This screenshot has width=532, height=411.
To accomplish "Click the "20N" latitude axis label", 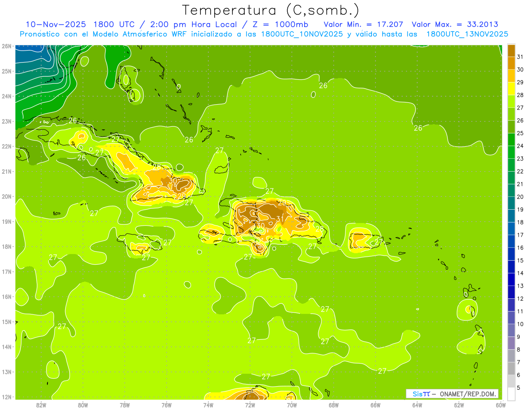I will [x=6, y=196].
